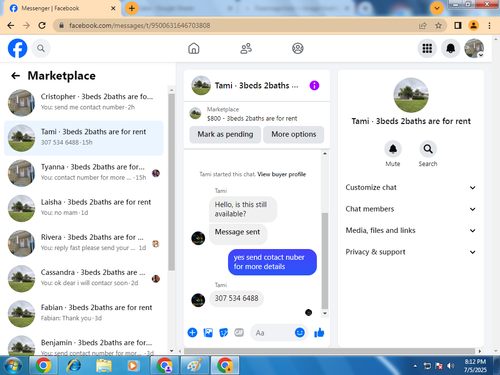
Task: Share this page from address bar
Action: tap(423, 25)
